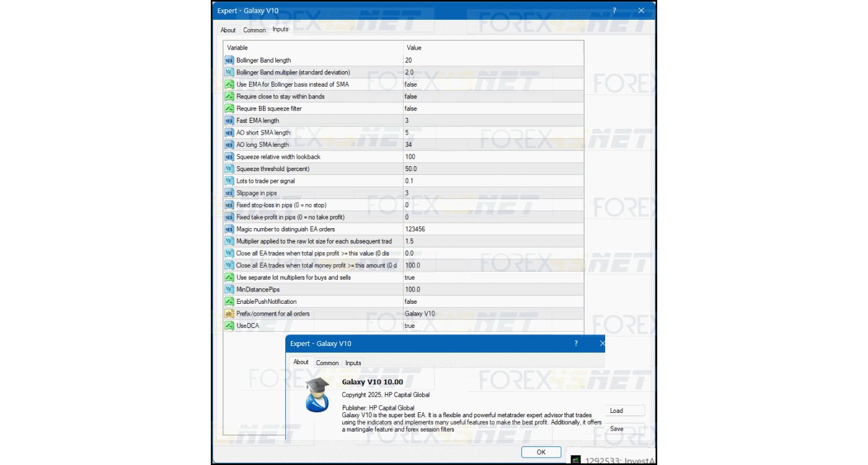Toggle the UseDCA true value
Screen dimensions: 868x465
pos(410,326)
